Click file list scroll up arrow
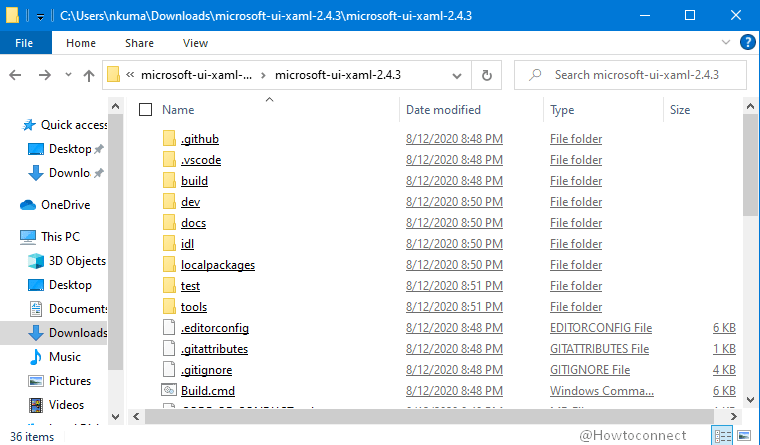The width and height of the screenshot is (760, 445). [x=750, y=106]
